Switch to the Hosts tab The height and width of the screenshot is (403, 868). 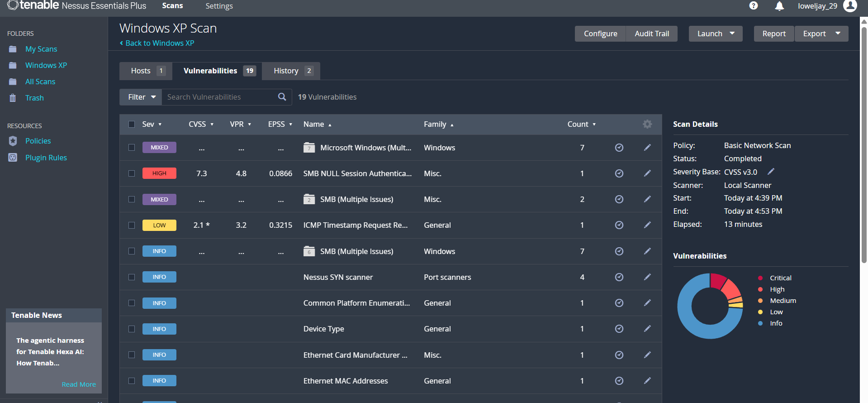point(146,71)
